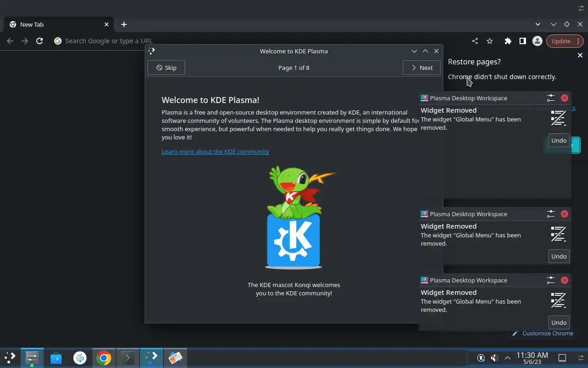Dismiss the Restore pages bubble

pyautogui.click(x=580, y=55)
